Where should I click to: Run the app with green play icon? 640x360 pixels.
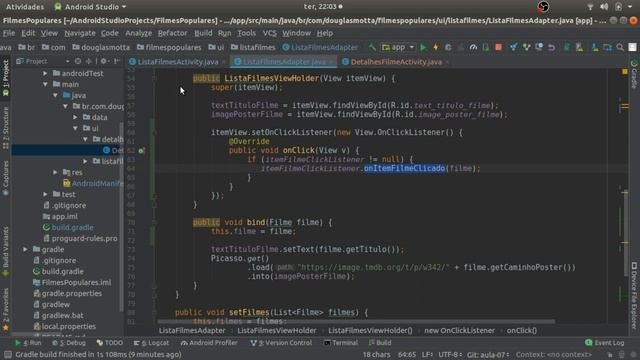pos(423,47)
